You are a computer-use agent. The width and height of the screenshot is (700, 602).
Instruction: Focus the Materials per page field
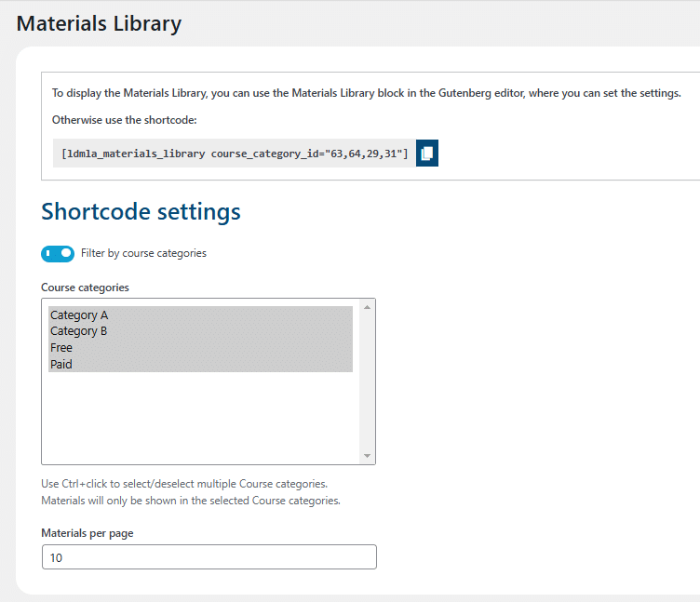click(209, 557)
